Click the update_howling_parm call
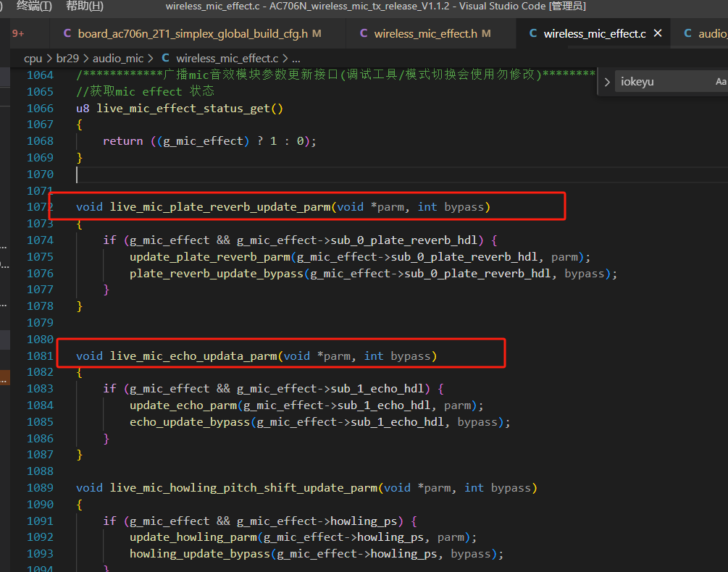 click(193, 537)
